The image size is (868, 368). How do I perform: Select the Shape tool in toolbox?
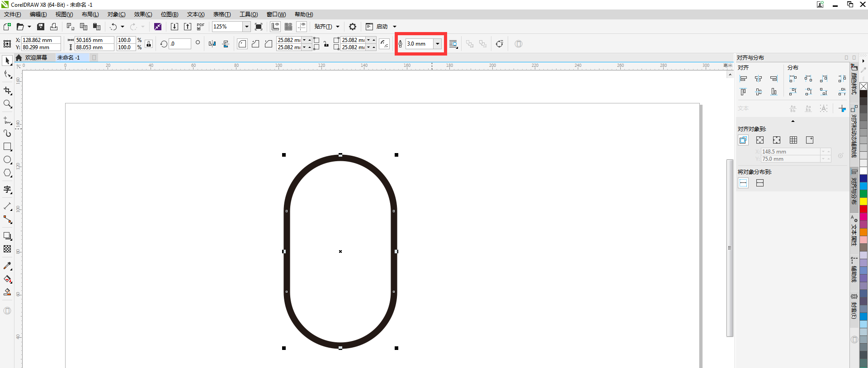coord(7,75)
